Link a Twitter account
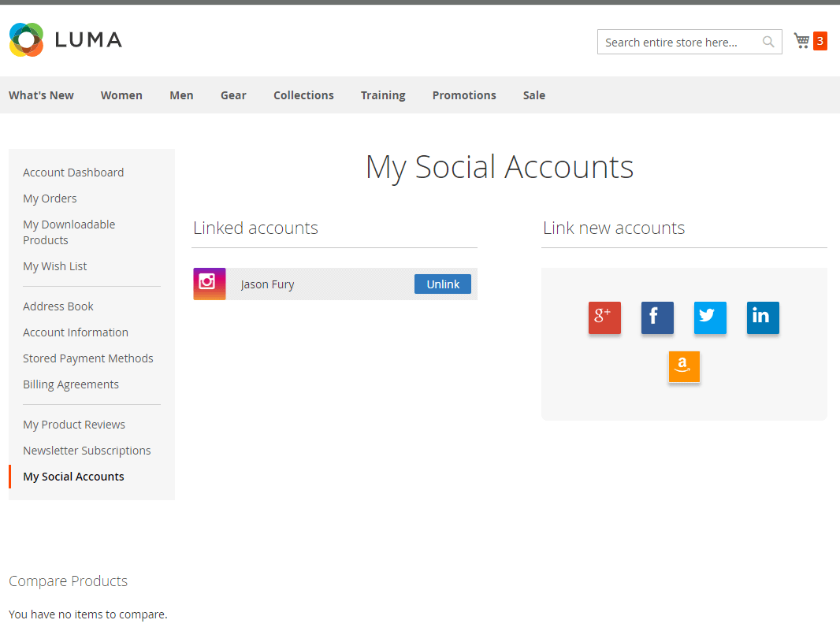This screenshot has width=840, height=631. click(710, 317)
